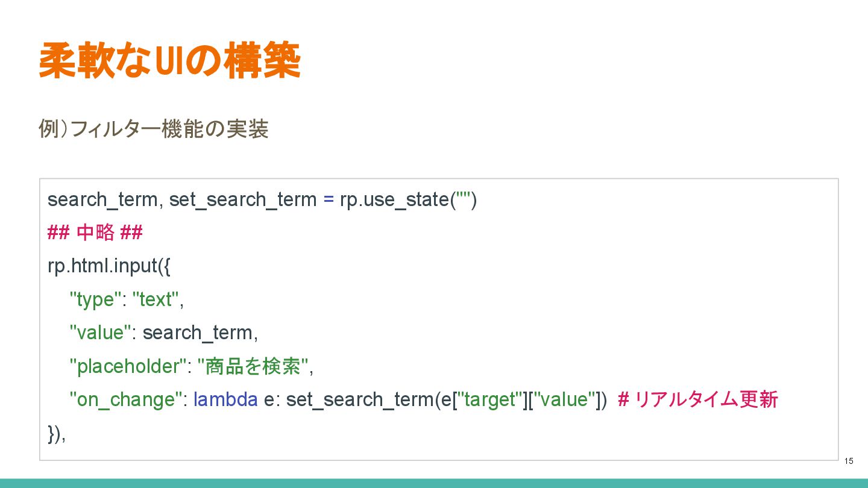The image size is (868, 488).
Task: Click the closing }), line
Action: click(x=56, y=433)
